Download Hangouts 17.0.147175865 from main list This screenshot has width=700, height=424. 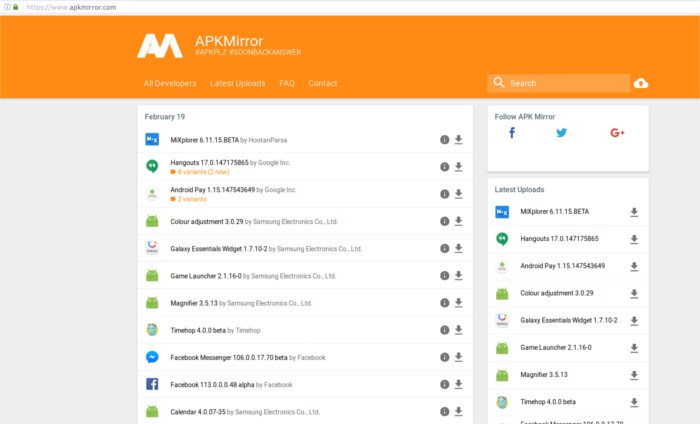[x=458, y=167]
